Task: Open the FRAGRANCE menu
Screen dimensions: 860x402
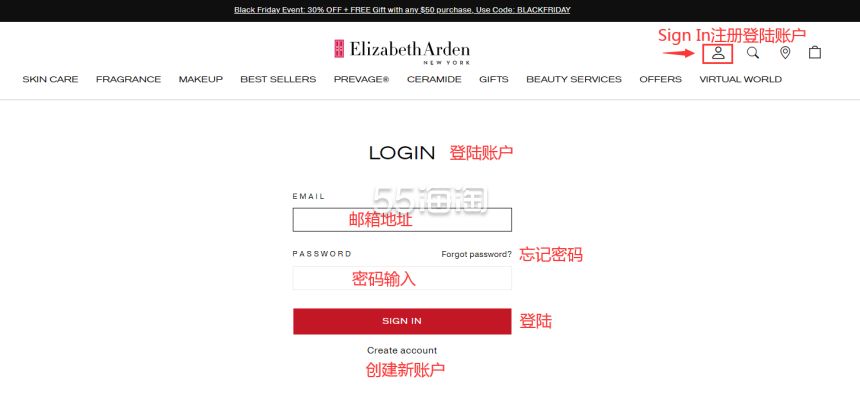Action: (128, 80)
